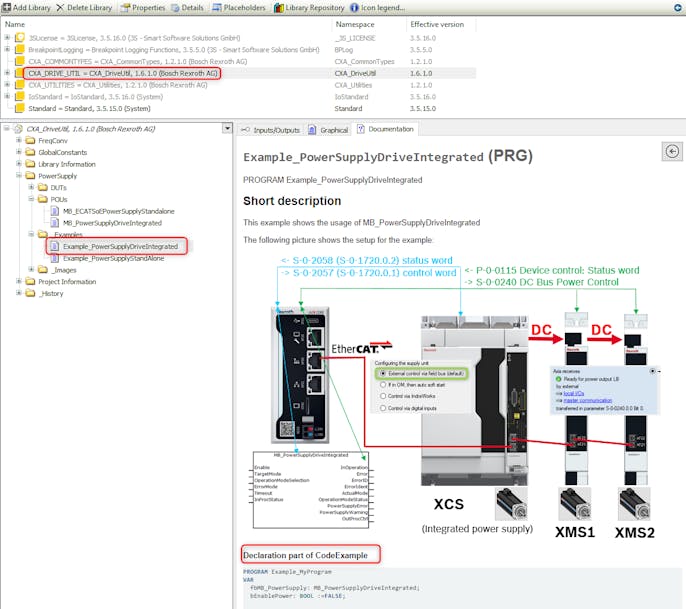Viewport: 686px width, 609px height.
Task: Collapse the PowerSupply folder
Action: coord(19,175)
